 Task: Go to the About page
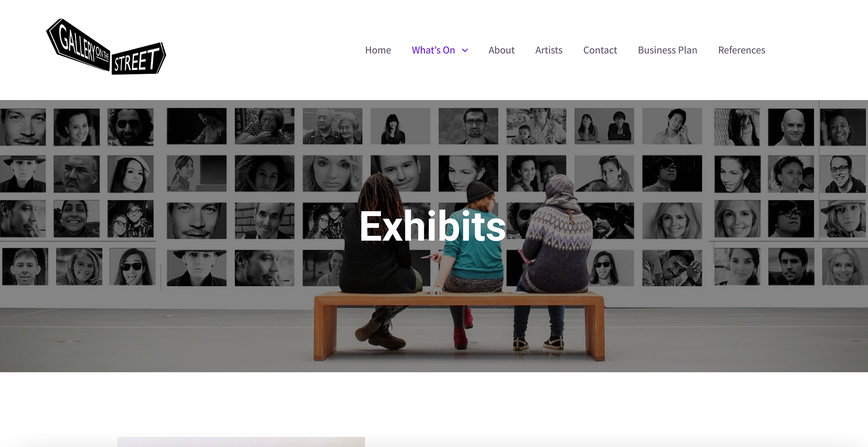coord(501,50)
